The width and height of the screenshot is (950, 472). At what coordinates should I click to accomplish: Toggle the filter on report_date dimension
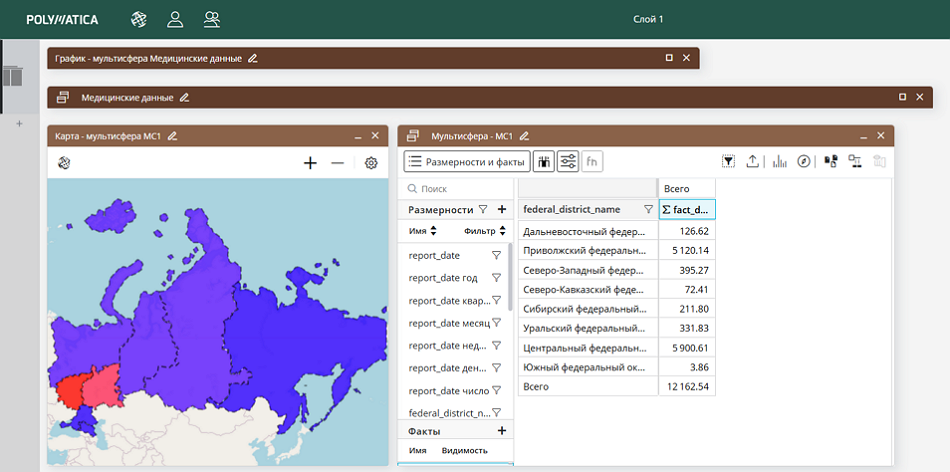(496, 256)
